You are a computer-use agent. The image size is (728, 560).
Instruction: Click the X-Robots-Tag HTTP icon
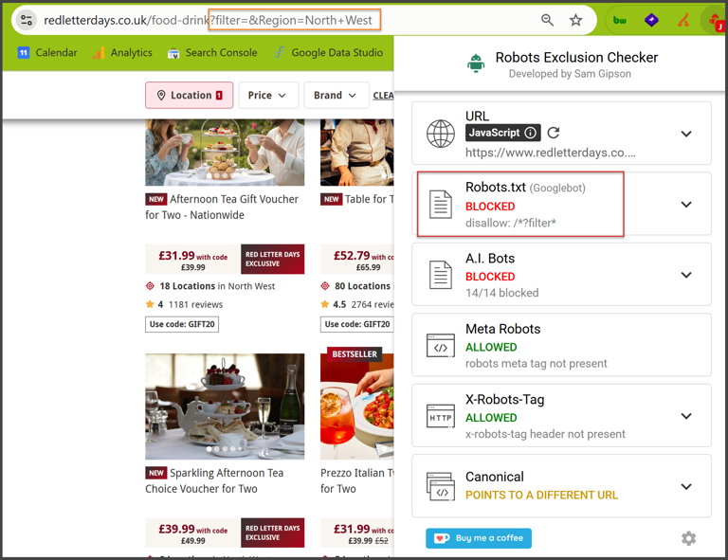pyautogui.click(x=441, y=416)
